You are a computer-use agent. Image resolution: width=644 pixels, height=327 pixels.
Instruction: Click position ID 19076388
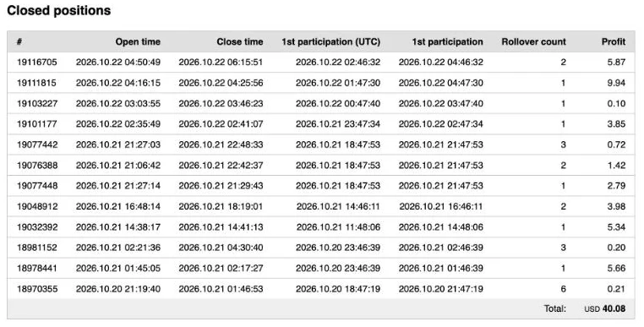tap(37, 165)
